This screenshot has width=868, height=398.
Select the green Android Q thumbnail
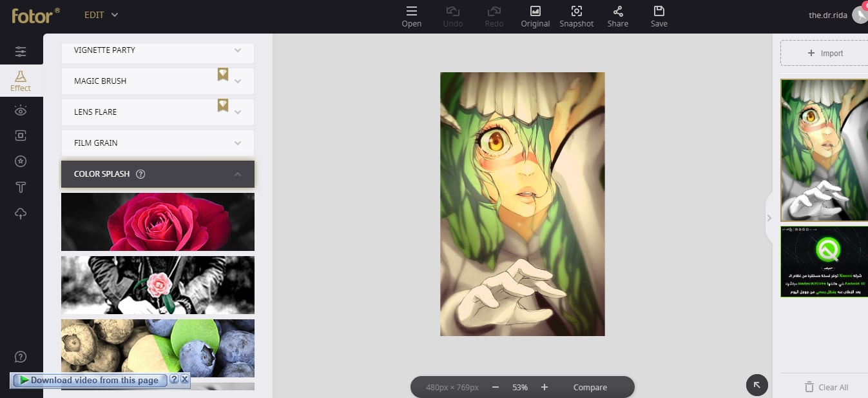(824, 261)
